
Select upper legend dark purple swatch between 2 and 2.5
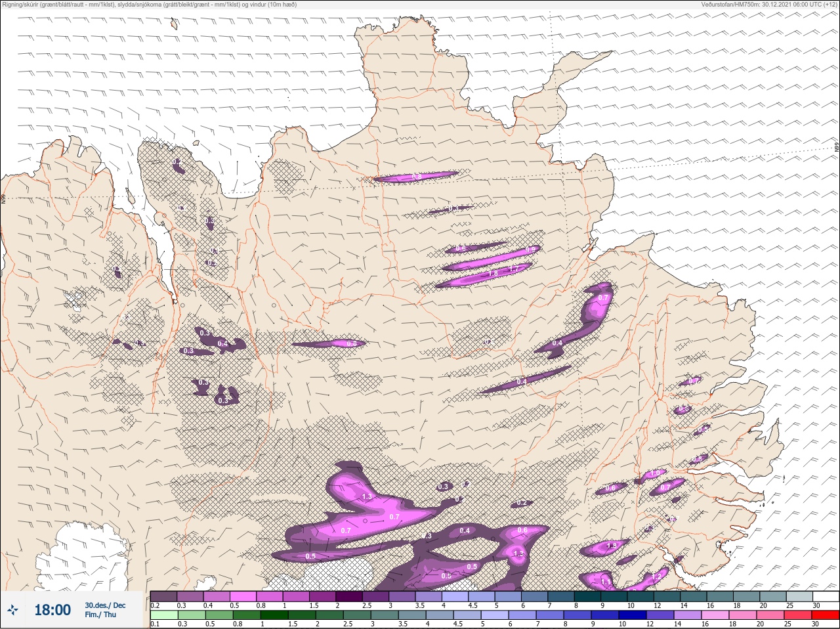click(x=349, y=596)
